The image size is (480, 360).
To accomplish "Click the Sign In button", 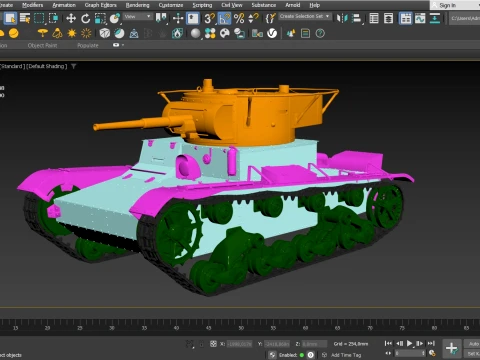I will (x=448, y=5).
